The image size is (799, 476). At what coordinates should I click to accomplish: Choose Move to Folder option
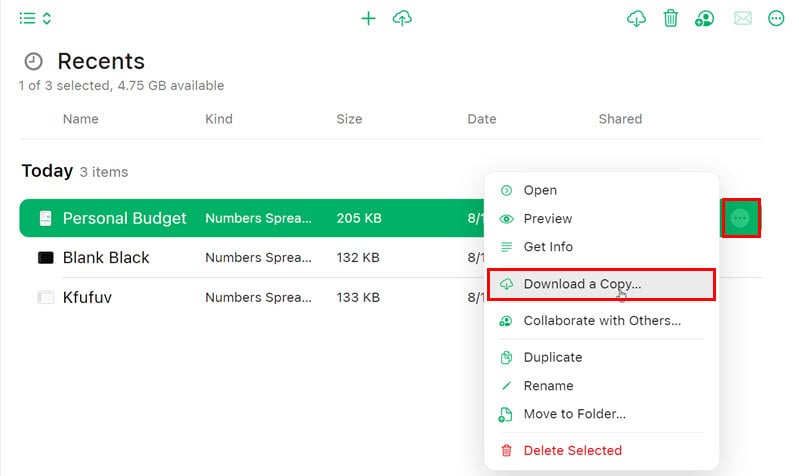click(x=574, y=414)
